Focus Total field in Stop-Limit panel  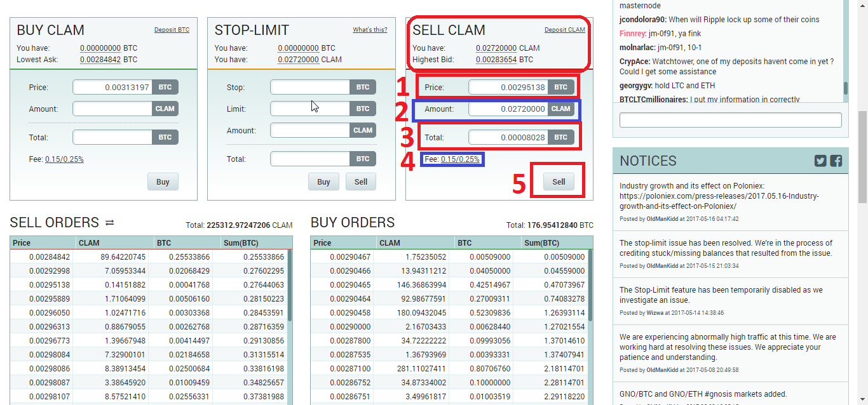(310, 159)
